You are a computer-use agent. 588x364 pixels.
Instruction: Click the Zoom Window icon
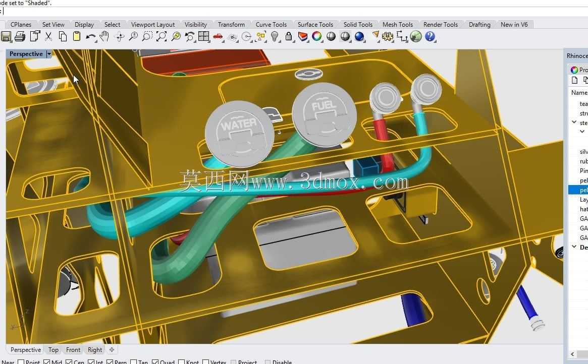[147, 36]
